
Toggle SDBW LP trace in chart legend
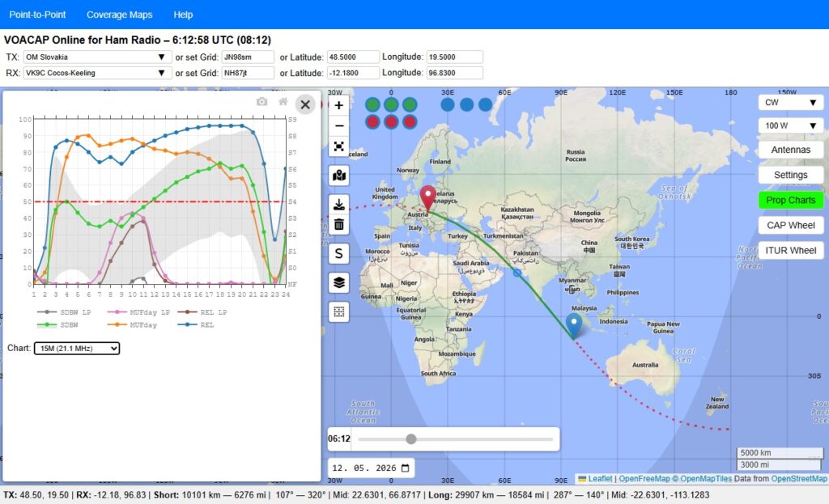(64, 312)
